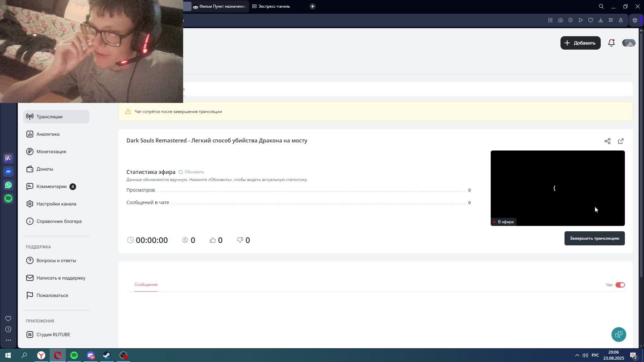This screenshot has height=362, width=644.
Task: Click the refresh stats icon next to Обновить
Action: pos(180,172)
